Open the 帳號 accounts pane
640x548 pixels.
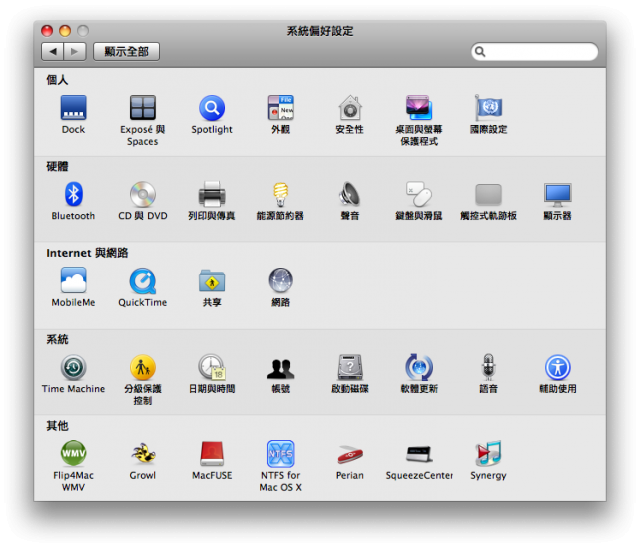[x=280, y=368]
